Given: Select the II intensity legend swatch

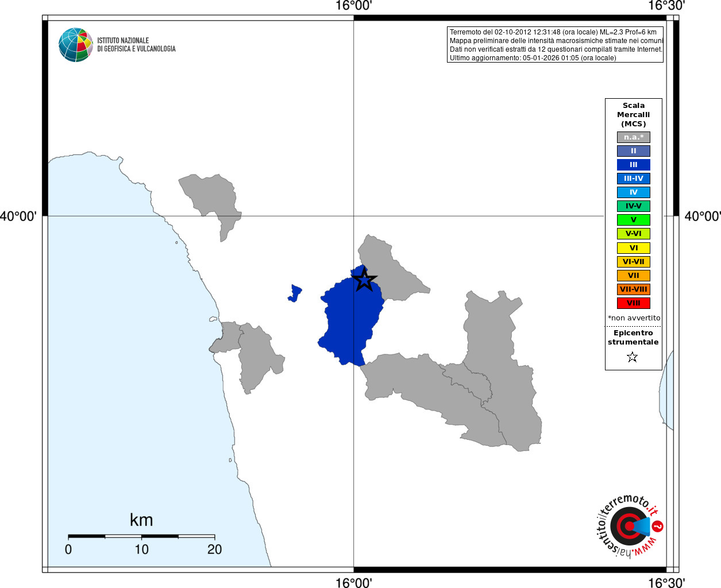Looking at the screenshot, I should point(634,151).
